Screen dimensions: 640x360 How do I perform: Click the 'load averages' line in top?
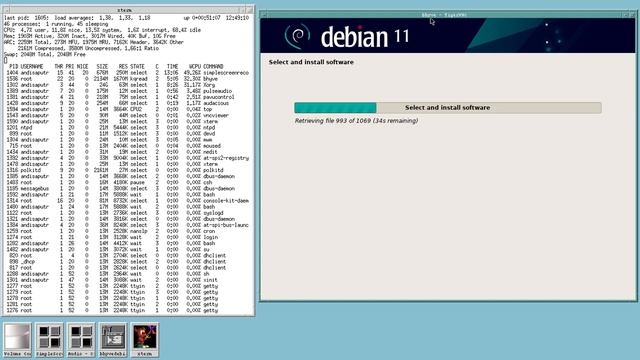(127, 18)
